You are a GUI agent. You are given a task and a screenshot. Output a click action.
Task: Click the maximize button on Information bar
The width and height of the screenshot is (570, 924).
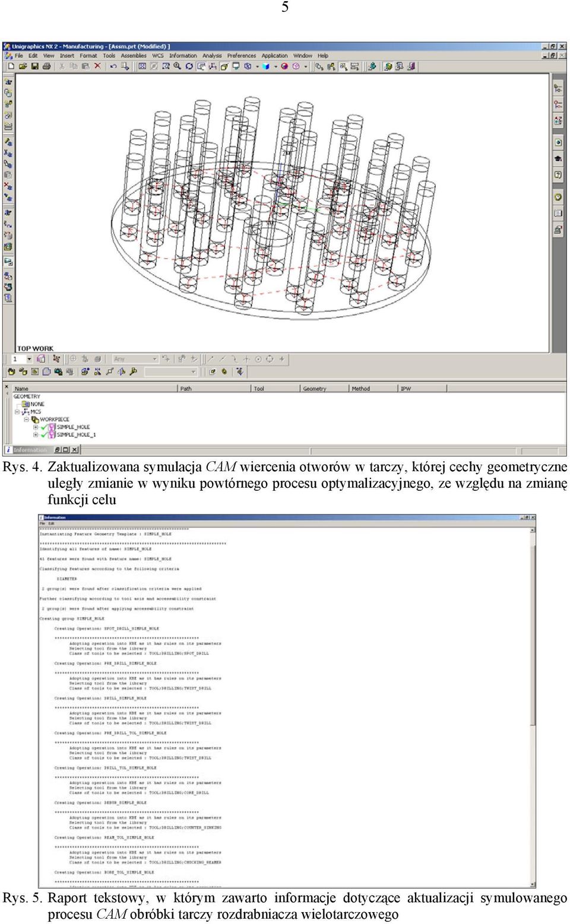tap(66, 450)
